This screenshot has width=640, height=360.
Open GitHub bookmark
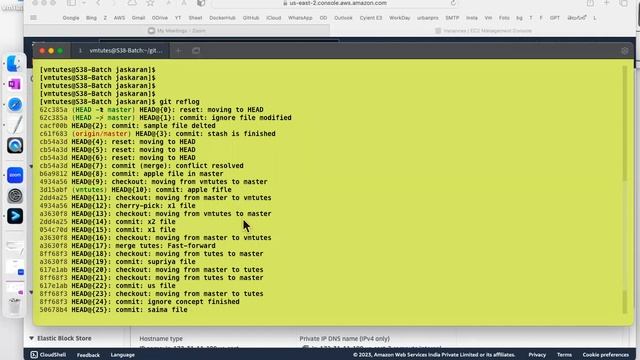[x=251, y=18]
